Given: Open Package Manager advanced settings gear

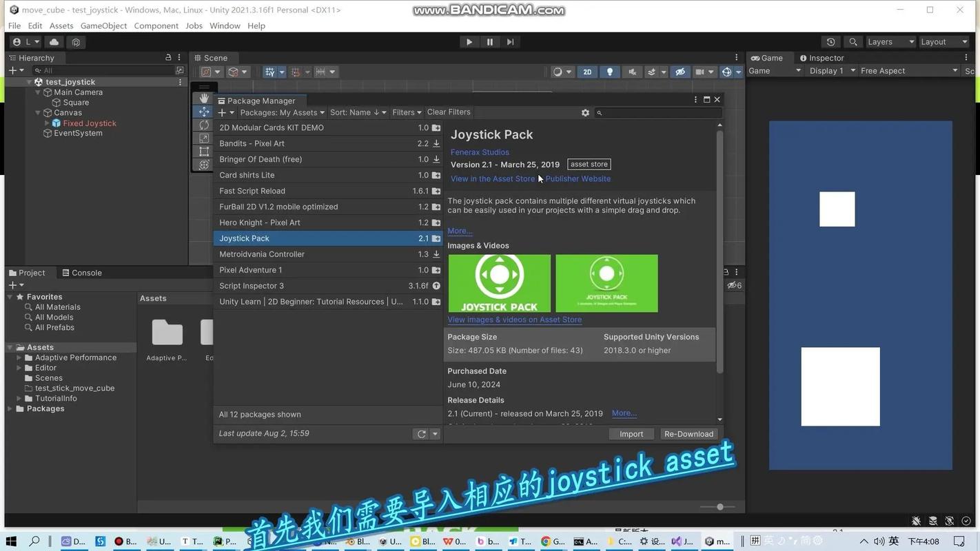Looking at the screenshot, I should 585,112.
